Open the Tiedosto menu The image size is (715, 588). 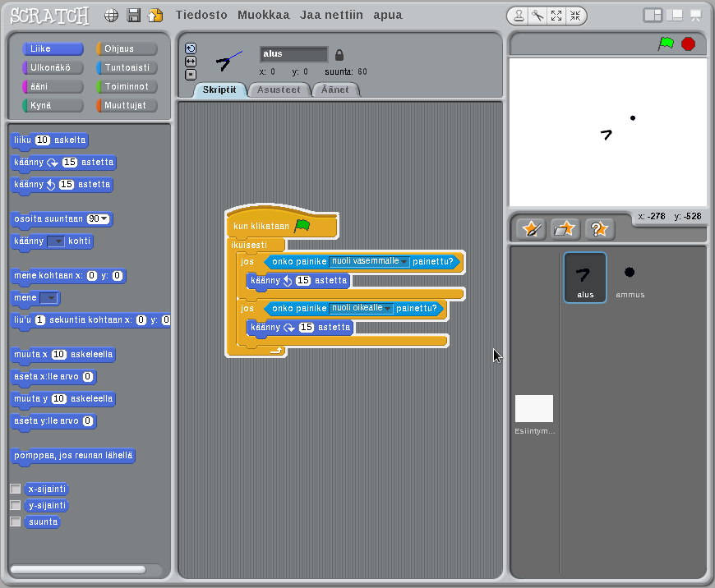coord(201,15)
